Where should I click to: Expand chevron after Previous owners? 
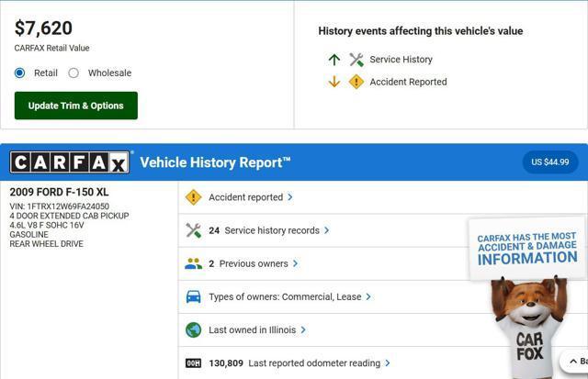[296, 263]
